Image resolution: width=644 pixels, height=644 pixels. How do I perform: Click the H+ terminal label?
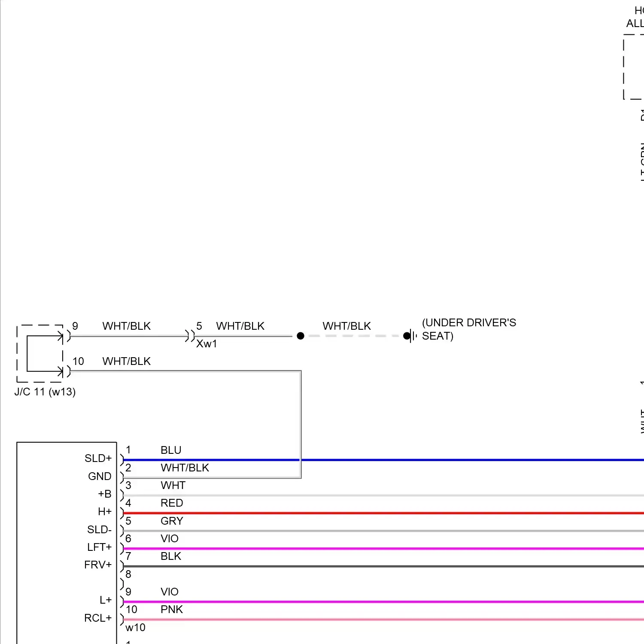(105, 511)
